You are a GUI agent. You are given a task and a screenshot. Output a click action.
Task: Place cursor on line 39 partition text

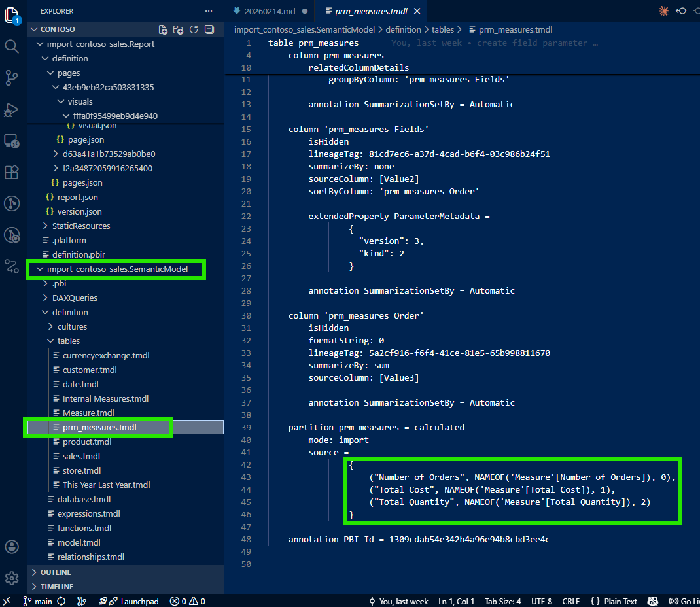point(376,427)
